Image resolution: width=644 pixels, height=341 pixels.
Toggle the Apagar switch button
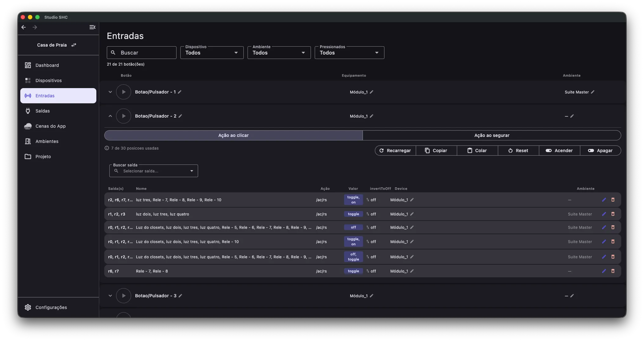pyautogui.click(x=600, y=151)
